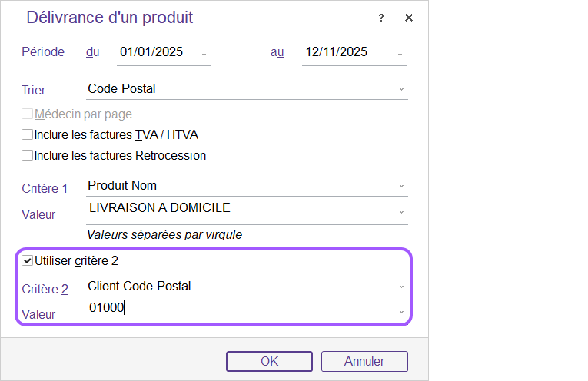Image resolution: width=588 pixels, height=381 pixels.
Task: Open the Critère 2 Valeur dropdown arrow
Action: [401, 311]
